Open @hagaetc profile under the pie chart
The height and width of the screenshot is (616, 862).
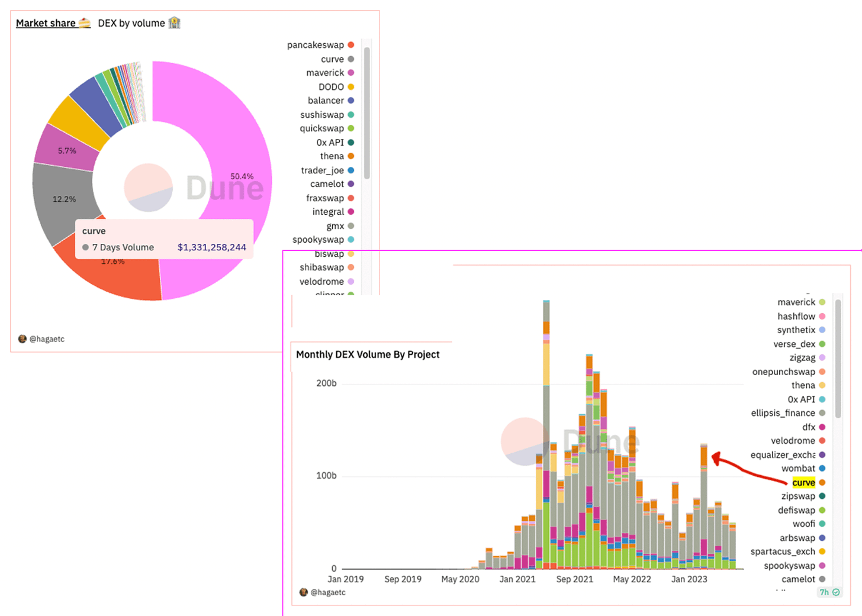point(47,339)
